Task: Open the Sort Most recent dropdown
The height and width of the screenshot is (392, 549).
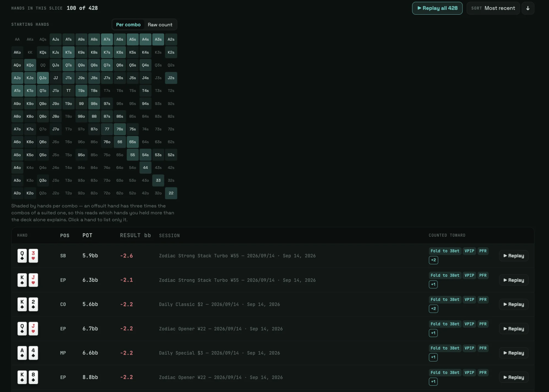Action: (493, 8)
